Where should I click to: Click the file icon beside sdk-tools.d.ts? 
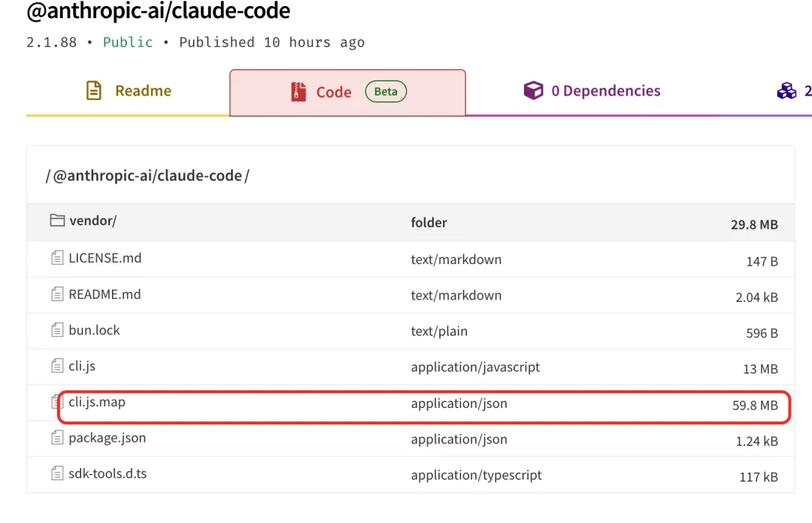coord(58,474)
